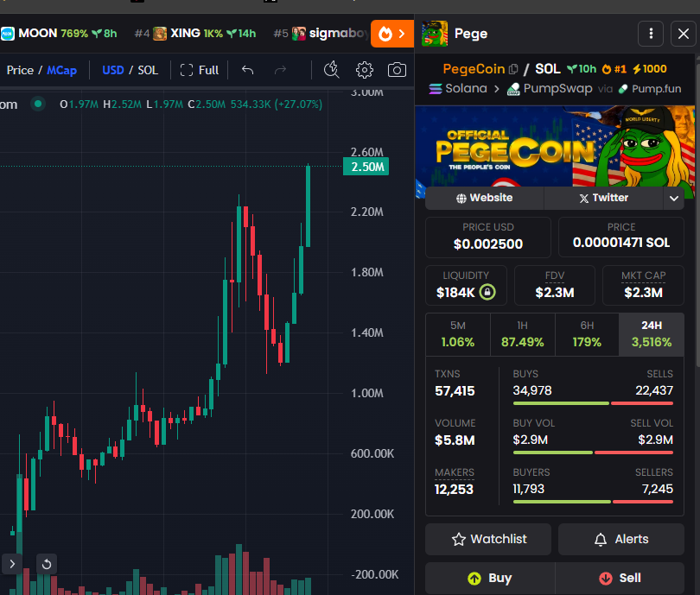Close the Pege token panel
Image resolution: width=700 pixels, height=595 pixels.
[683, 34]
